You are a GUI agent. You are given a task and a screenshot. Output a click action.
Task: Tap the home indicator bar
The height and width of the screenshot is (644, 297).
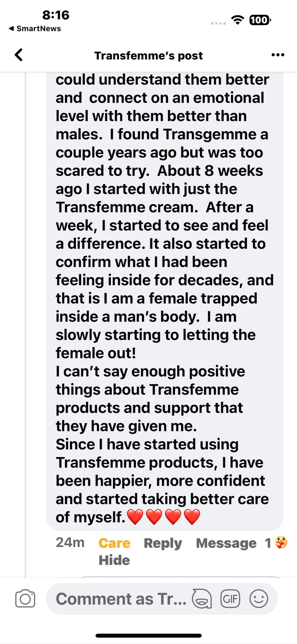[x=148, y=636]
